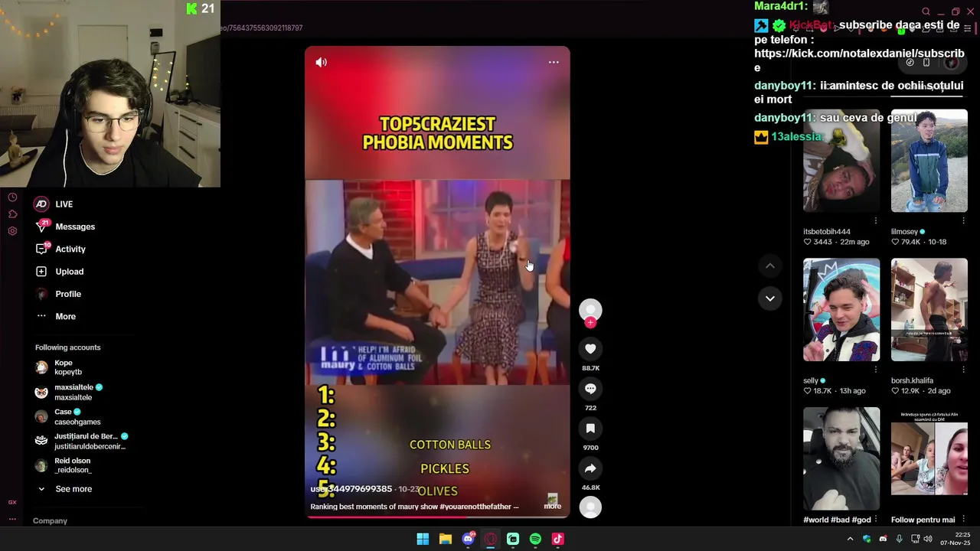Open Spotify from the taskbar

pos(535,539)
